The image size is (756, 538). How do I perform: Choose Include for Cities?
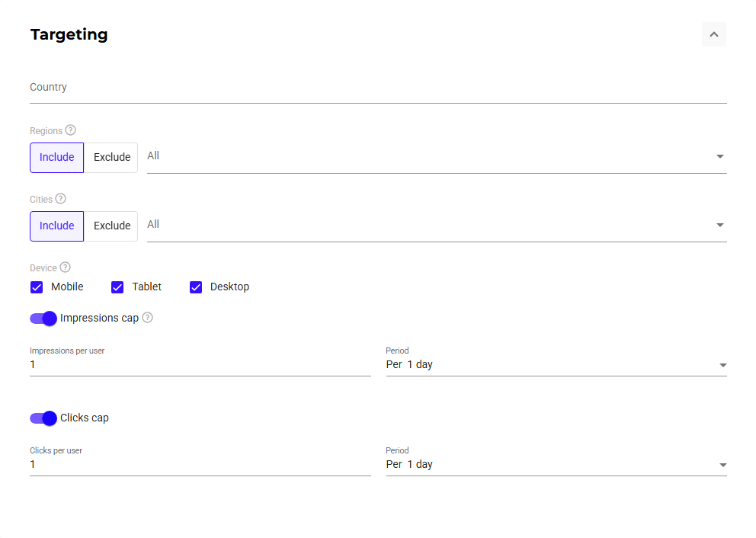[x=57, y=226]
